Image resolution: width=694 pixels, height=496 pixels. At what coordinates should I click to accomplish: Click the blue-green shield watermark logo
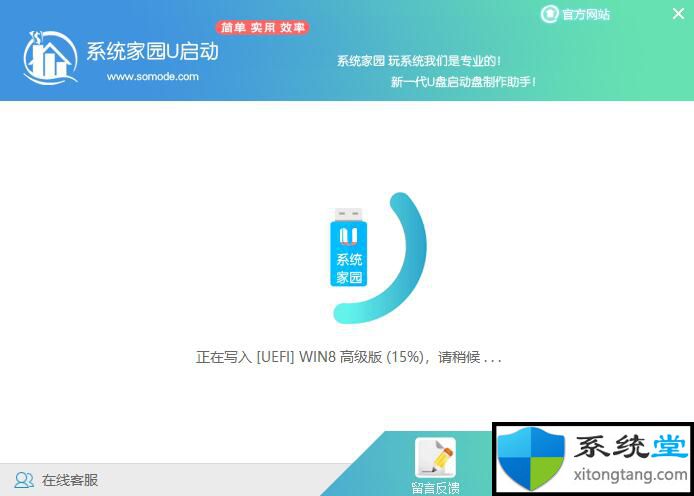pyautogui.click(x=532, y=459)
